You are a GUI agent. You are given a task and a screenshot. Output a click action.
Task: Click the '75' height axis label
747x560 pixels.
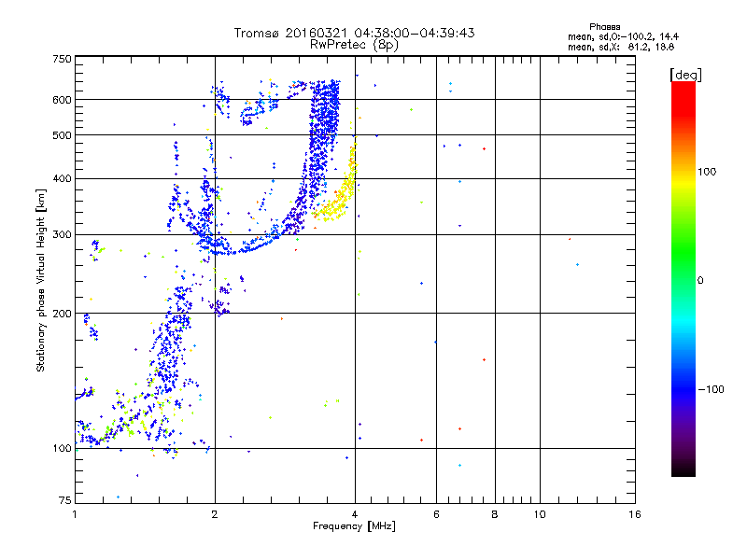click(64, 500)
